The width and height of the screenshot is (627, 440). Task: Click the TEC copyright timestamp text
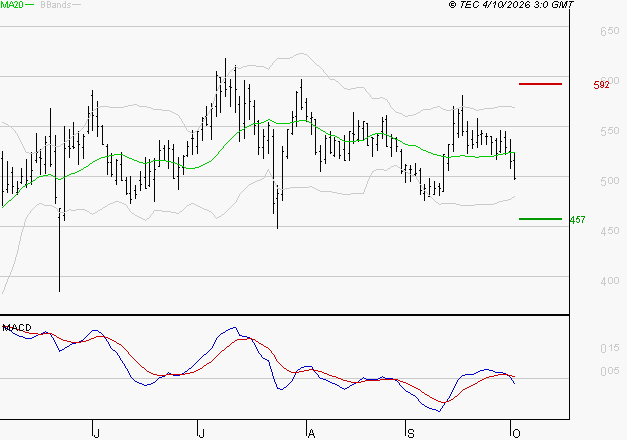click(x=511, y=4)
